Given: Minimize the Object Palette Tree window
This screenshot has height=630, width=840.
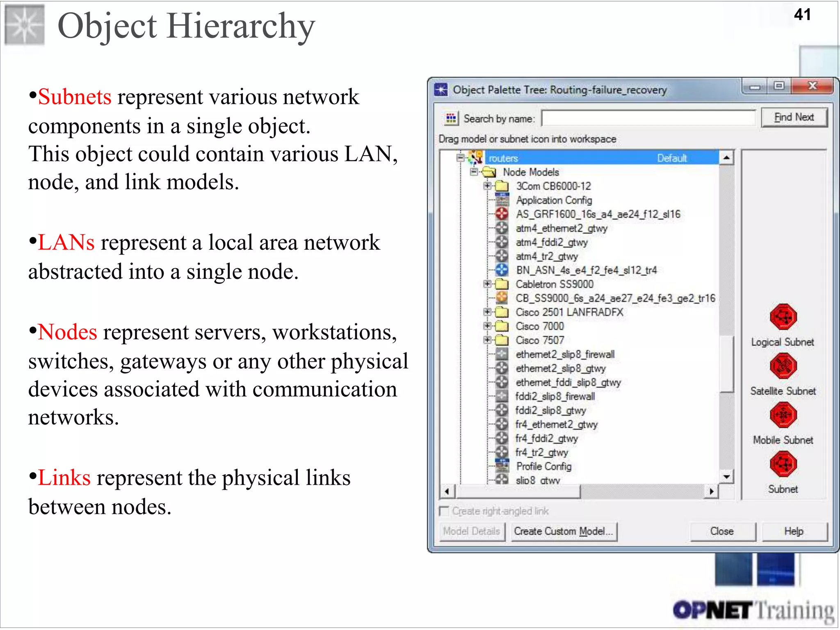Looking at the screenshot, I should (755, 86).
